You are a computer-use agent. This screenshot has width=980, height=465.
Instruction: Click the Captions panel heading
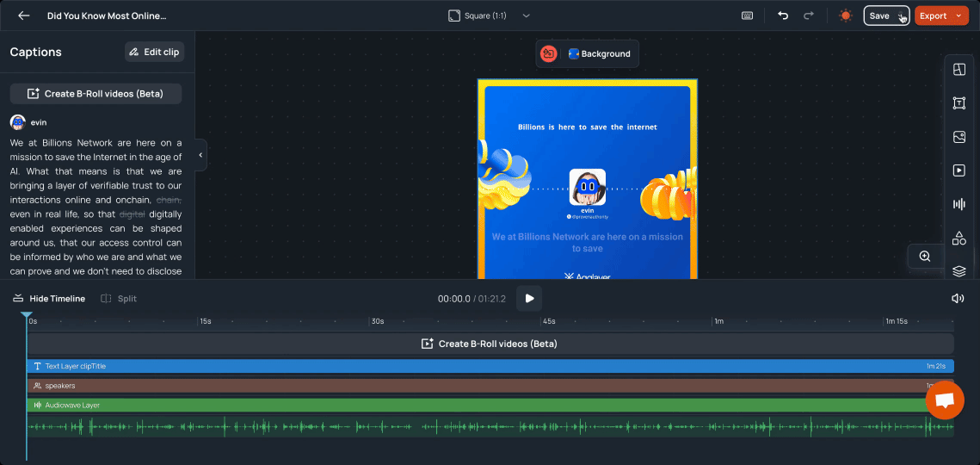(35, 52)
